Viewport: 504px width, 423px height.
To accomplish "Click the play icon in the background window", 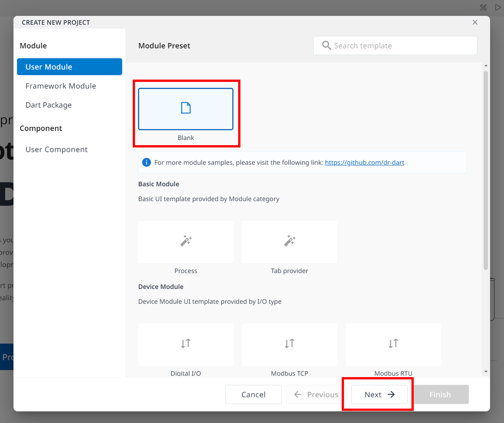I will [498, 7].
